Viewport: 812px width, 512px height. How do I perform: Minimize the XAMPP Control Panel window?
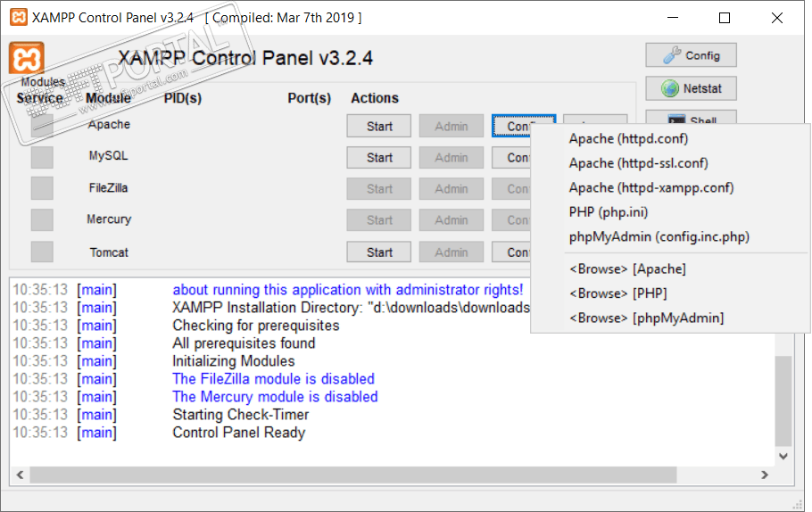673,18
